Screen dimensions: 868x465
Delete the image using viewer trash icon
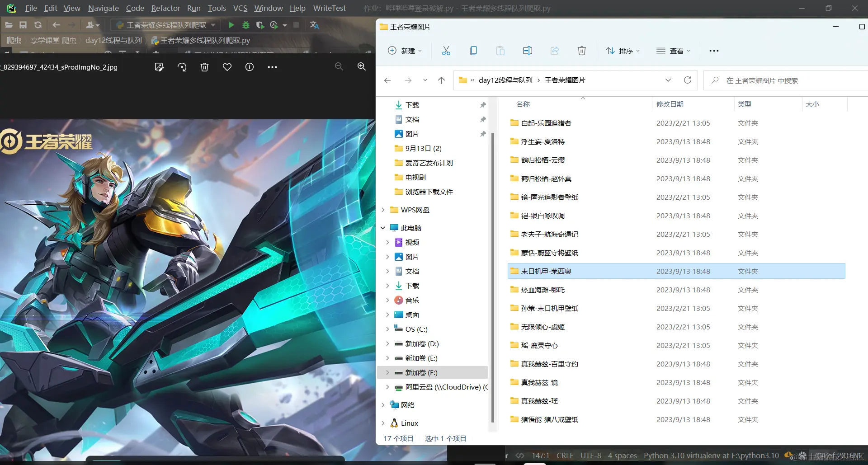click(x=204, y=67)
